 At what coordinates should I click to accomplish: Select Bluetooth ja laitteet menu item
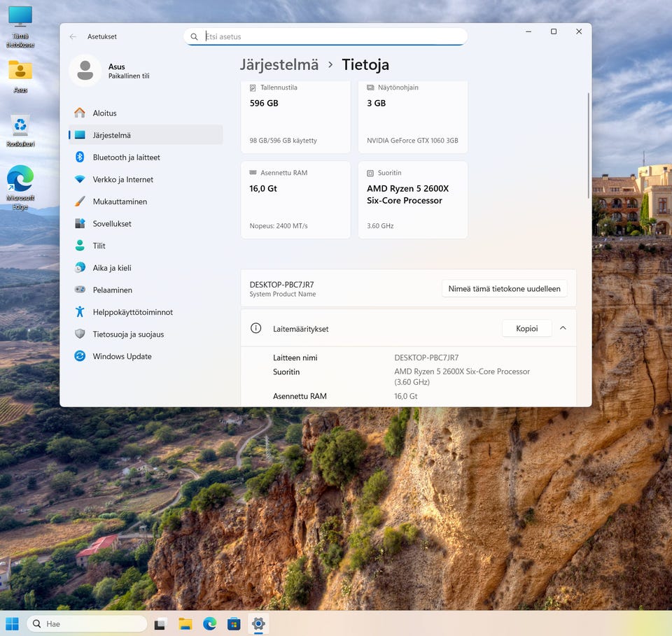tap(146, 157)
